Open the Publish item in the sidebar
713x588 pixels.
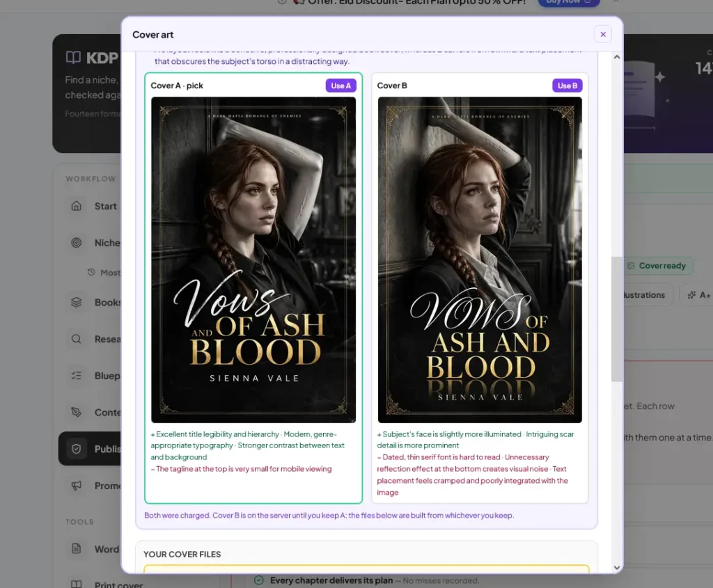pyautogui.click(x=90, y=449)
